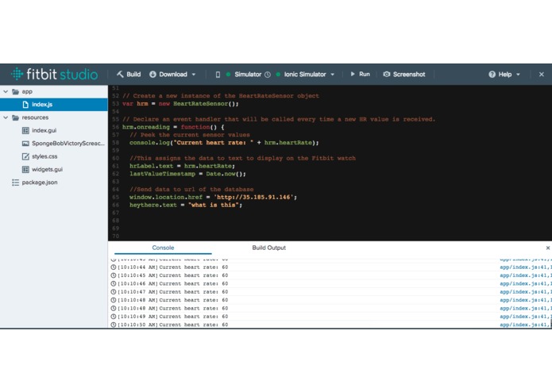Select 10:10:47 heart rate log text
Viewport: 552px width, 392px height.
[194, 292]
